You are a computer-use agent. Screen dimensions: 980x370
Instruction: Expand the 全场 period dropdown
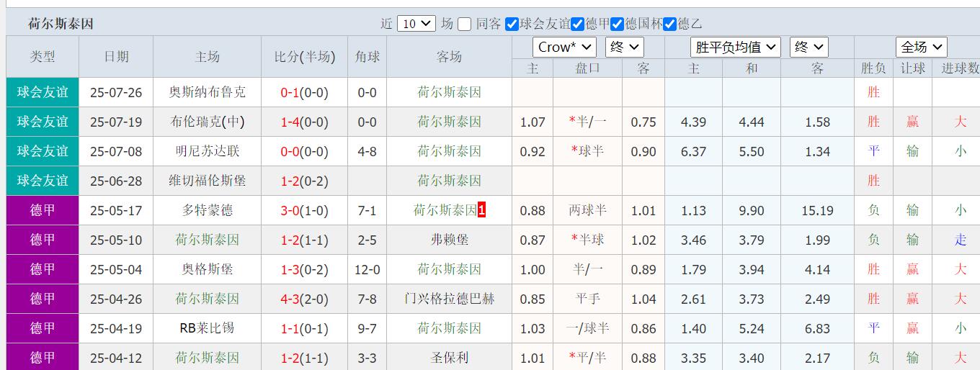pos(921,48)
